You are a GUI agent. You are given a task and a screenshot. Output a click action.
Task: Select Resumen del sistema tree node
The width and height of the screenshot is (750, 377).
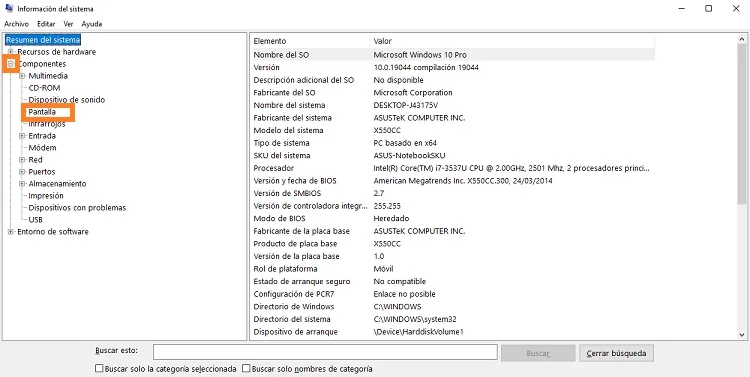point(43,40)
